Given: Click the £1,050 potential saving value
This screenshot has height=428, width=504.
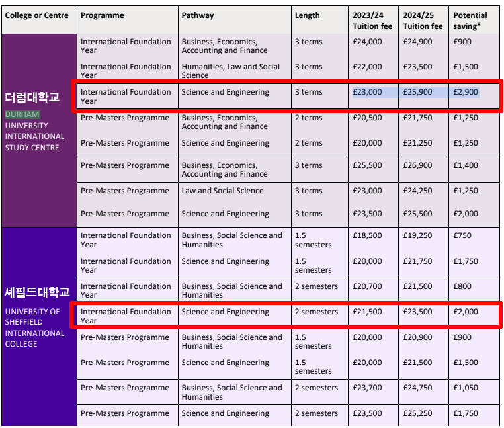Looking at the screenshot, I should tap(466, 388).
